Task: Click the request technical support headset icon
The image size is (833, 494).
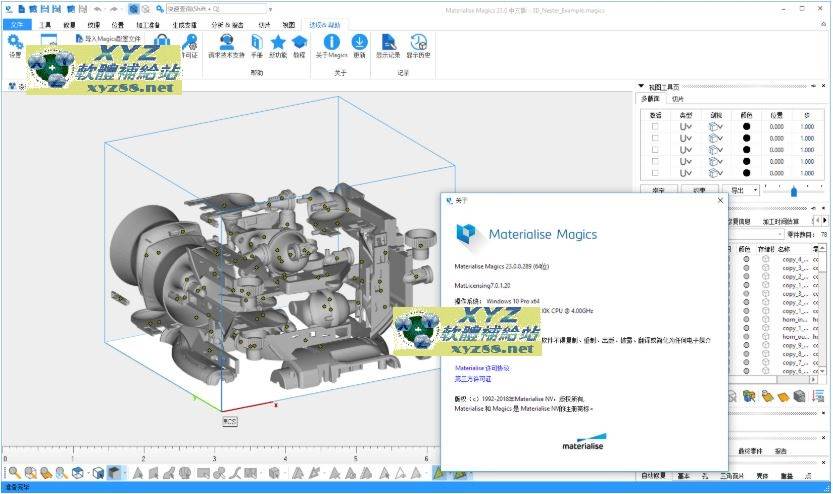Action: point(227,42)
